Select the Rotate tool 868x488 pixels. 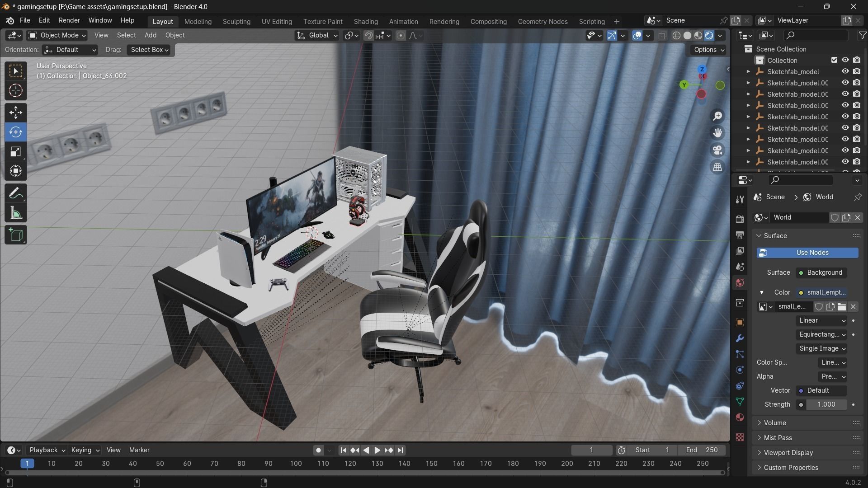coord(16,132)
